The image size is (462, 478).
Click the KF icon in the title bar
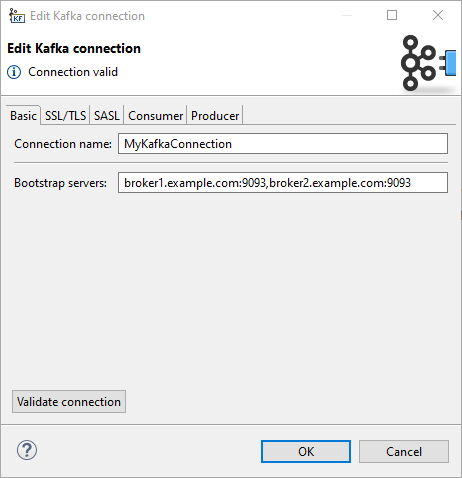pos(17,15)
